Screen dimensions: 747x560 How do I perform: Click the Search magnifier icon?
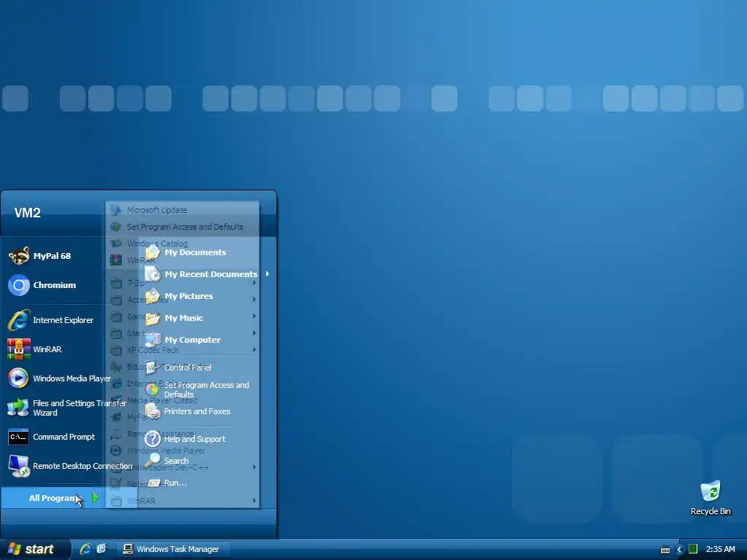pyautogui.click(x=152, y=461)
